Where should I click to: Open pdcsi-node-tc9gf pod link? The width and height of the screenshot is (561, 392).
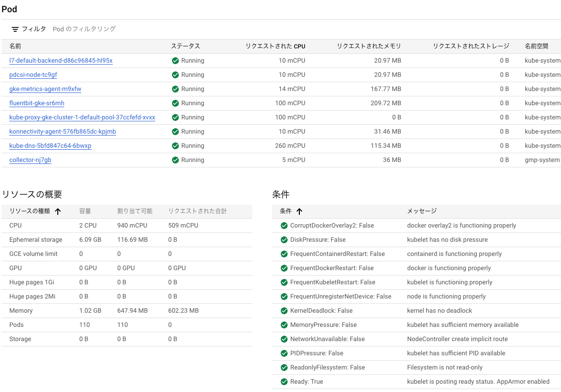coord(33,75)
